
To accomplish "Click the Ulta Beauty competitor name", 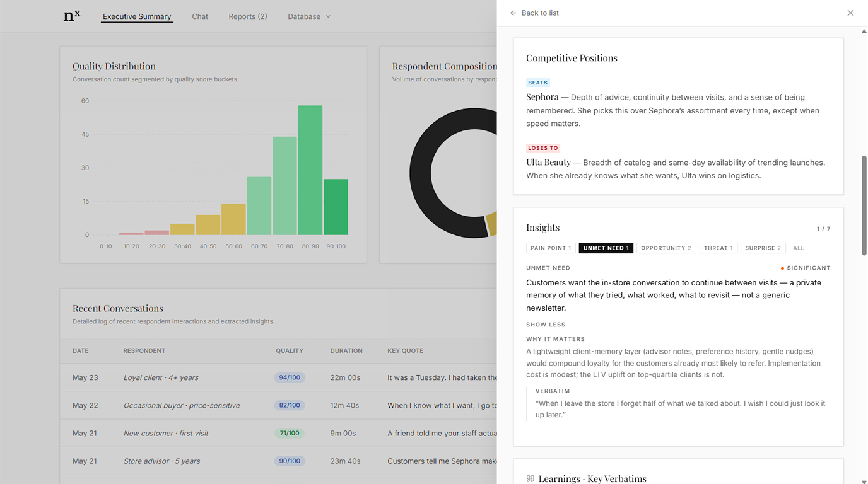I will click(548, 163).
